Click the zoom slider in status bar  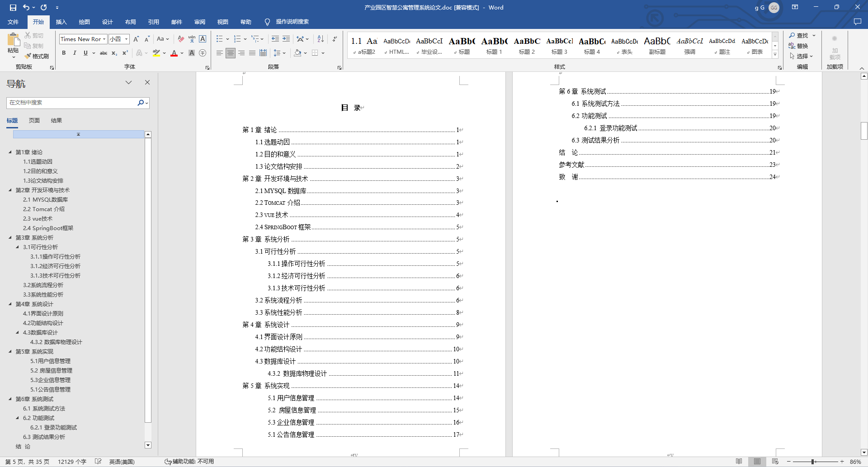pos(816,462)
